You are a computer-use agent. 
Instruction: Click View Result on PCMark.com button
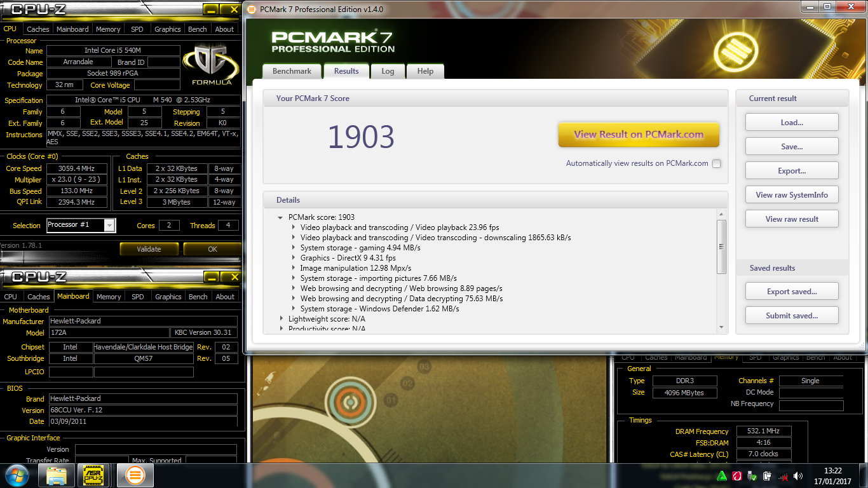639,135
